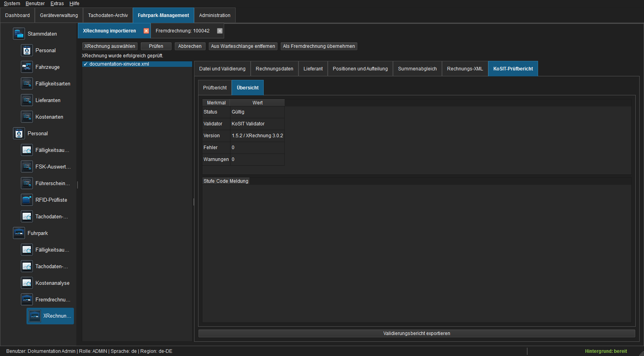Click Als Fremdrechnung übernehmen button

tap(319, 46)
